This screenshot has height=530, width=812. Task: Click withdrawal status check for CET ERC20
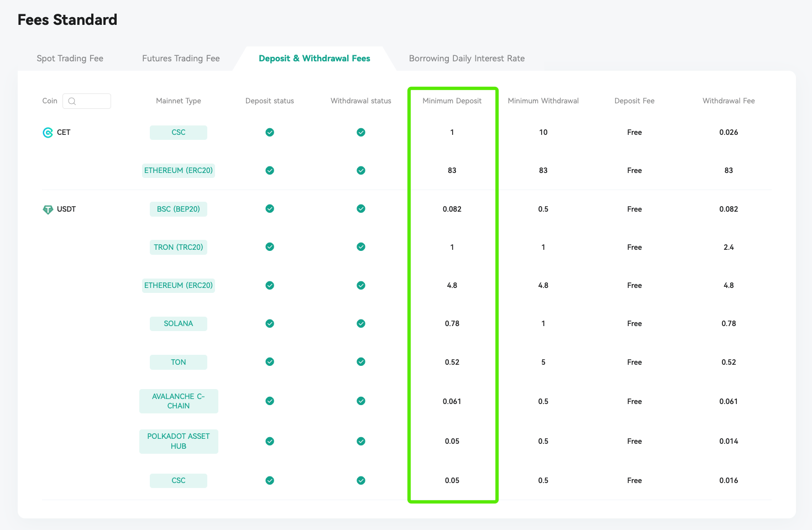tap(361, 170)
